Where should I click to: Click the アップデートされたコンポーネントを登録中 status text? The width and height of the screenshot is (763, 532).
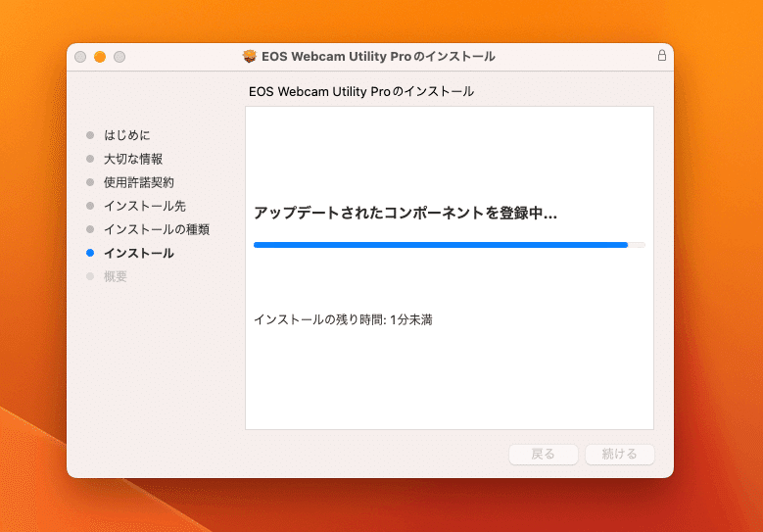tap(405, 213)
